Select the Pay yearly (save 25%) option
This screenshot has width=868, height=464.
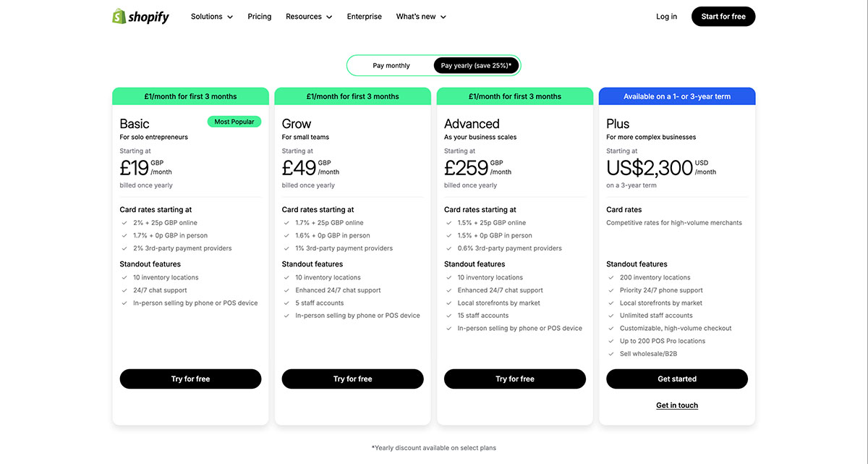475,65
